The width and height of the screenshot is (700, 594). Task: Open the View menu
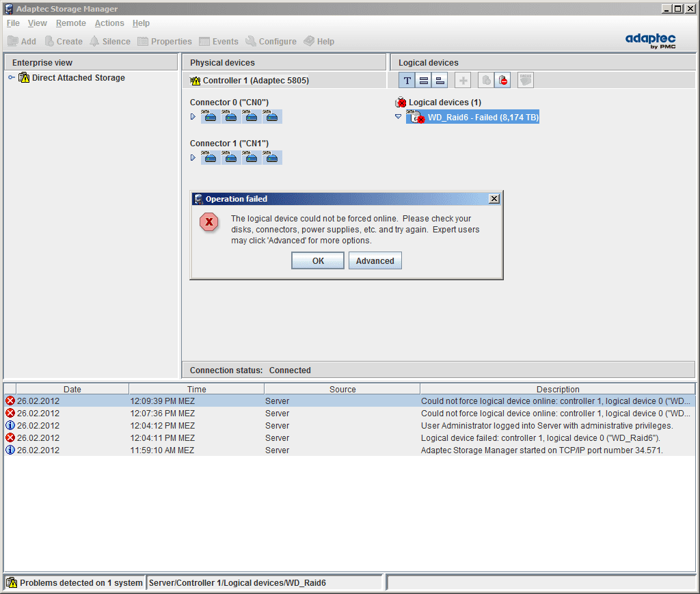(x=37, y=23)
